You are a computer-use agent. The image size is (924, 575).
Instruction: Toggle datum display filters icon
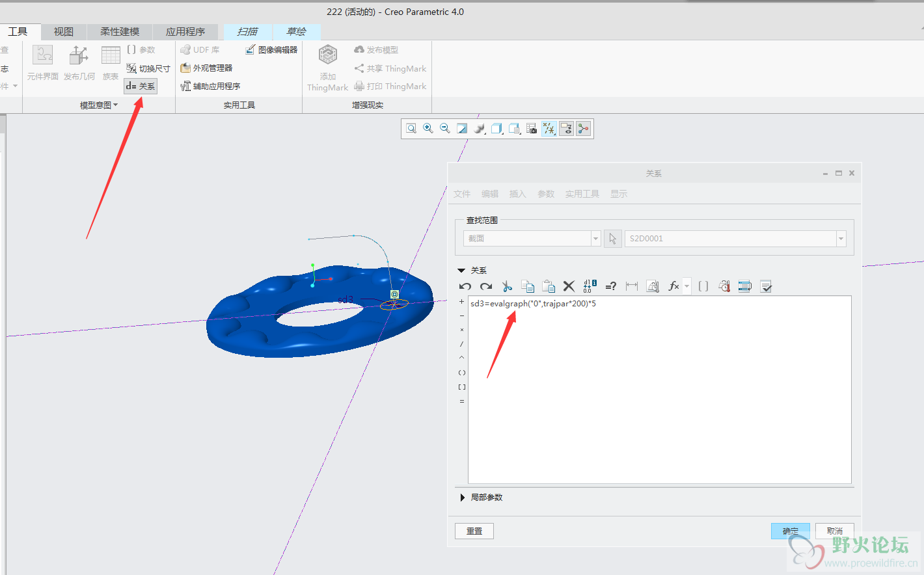(x=549, y=129)
